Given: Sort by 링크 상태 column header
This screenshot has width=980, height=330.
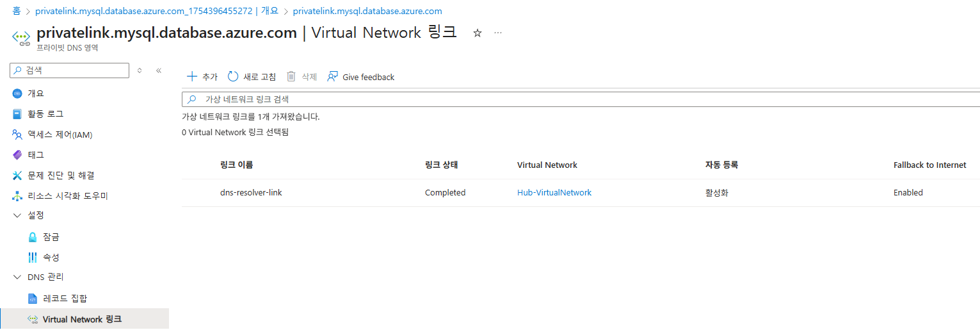Looking at the screenshot, I should (441, 165).
